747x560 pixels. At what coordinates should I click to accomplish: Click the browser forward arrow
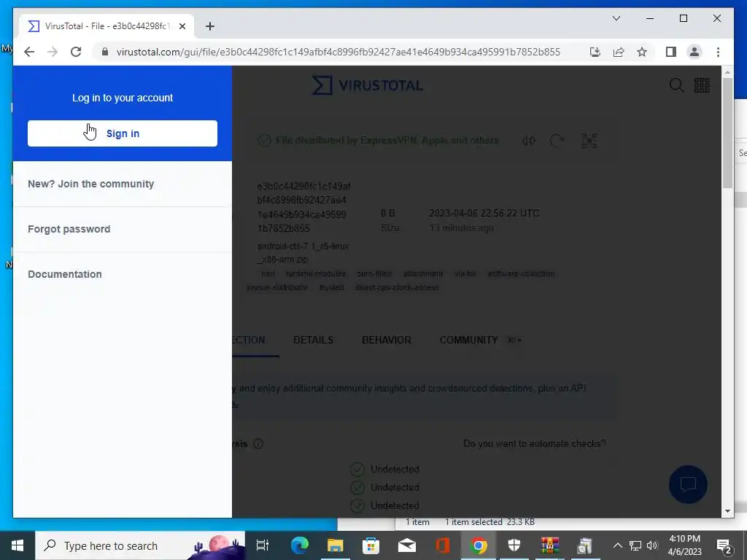click(53, 52)
